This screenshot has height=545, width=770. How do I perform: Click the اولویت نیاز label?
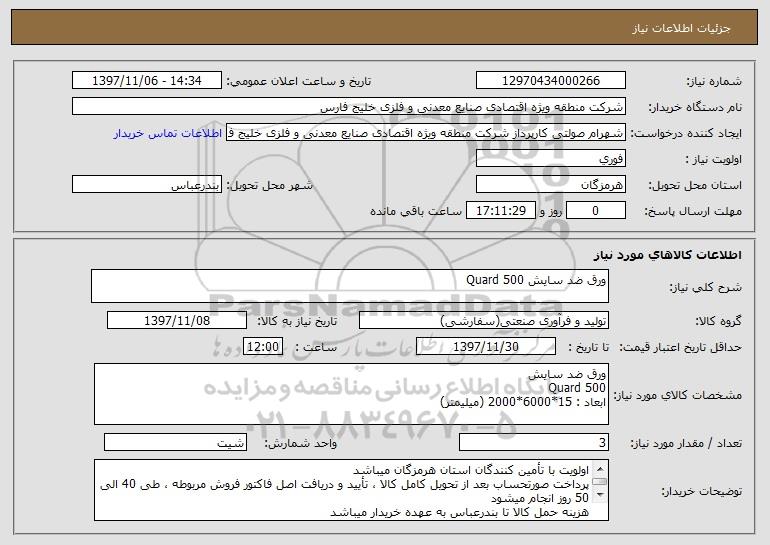point(714,159)
